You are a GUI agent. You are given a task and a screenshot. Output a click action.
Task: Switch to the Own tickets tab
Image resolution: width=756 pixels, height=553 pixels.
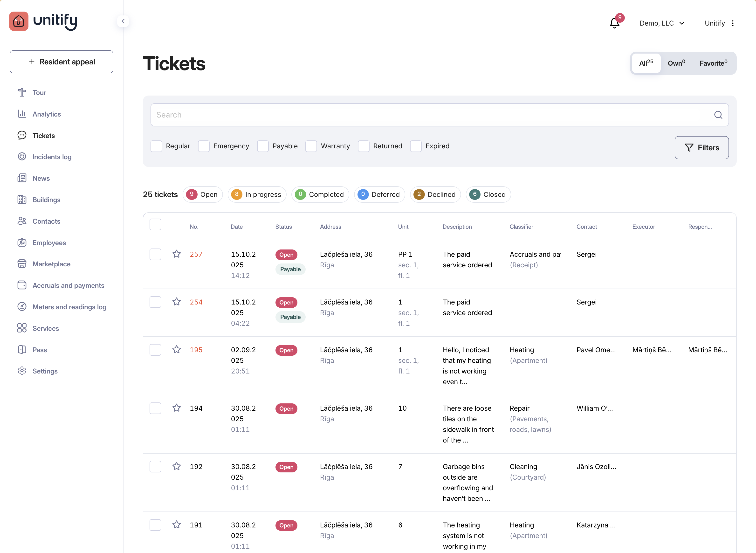[x=676, y=63]
